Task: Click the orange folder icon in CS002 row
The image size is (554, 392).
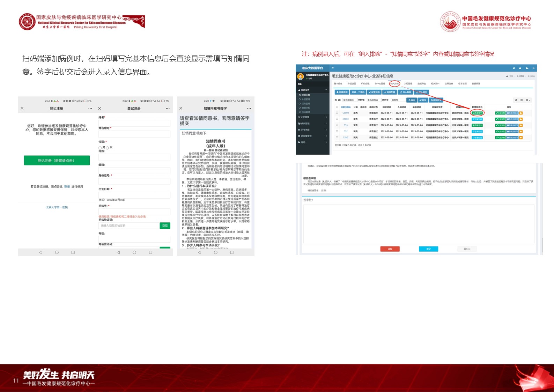Action: (x=521, y=113)
